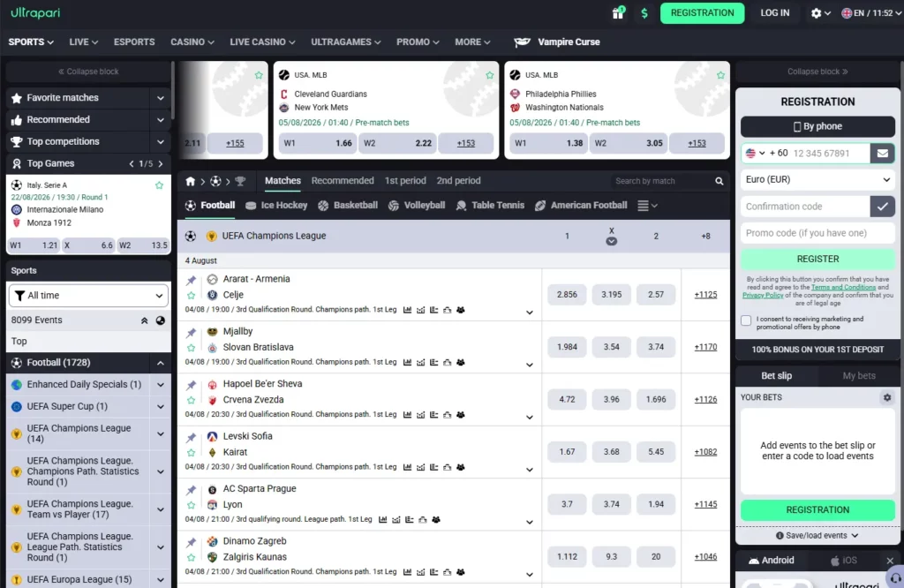Star the Levski Sofia vs Kairat match
This screenshot has width=904, height=588.
click(191, 453)
